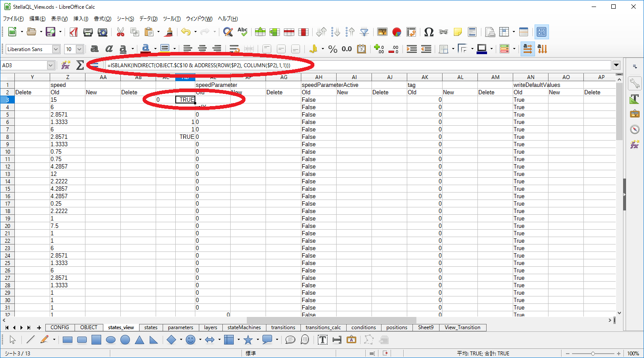
Task: Toggle left-to-right text direction
Action: pos(528,49)
